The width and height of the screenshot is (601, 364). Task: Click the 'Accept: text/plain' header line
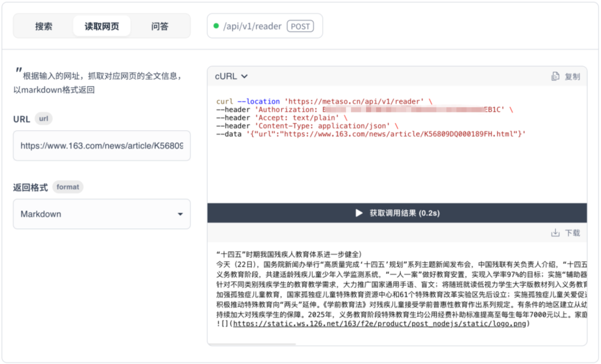pos(282,117)
